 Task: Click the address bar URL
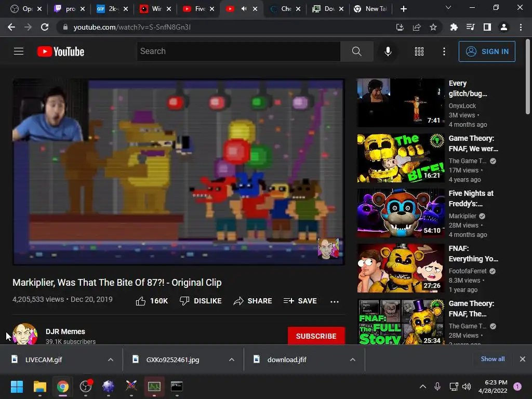[132, 27]
